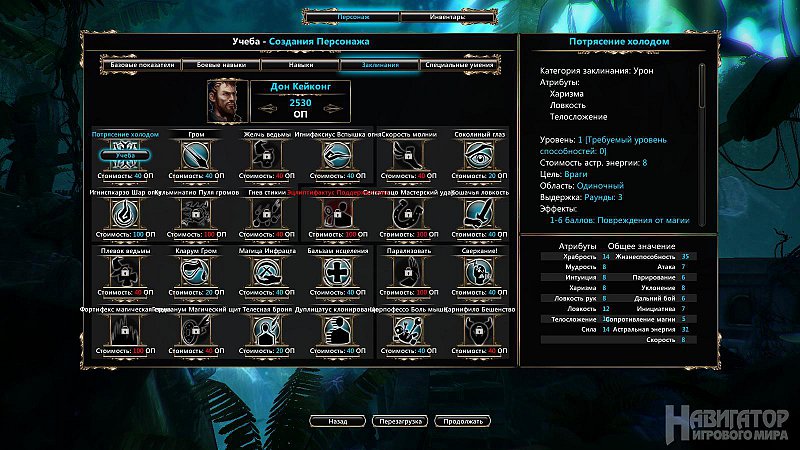This screenshot has width=800, height=450.
Task: Switch to the Боевые навыки tab
Action: 221,65
